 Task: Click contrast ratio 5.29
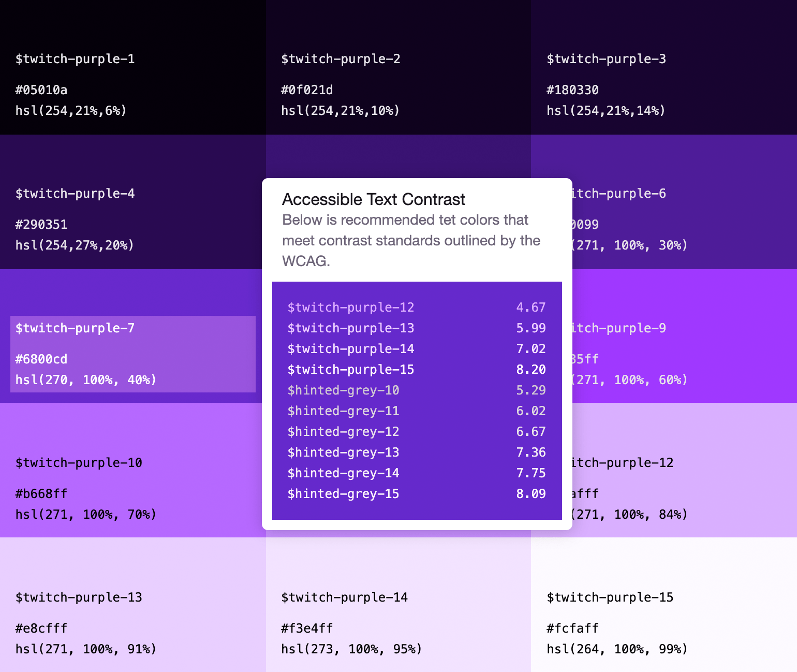click(531, 390)
